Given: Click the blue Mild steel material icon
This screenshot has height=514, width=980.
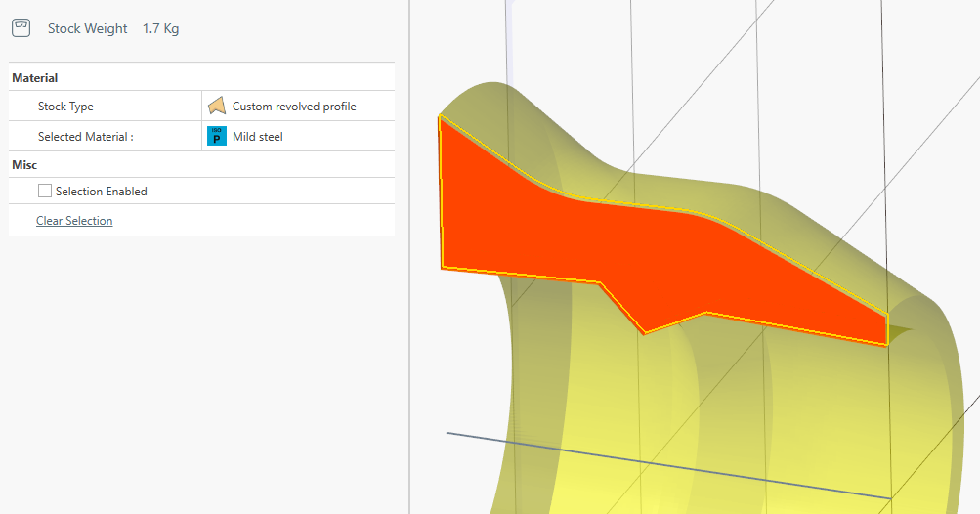Looking at the screenshot, I should point(217,137).
